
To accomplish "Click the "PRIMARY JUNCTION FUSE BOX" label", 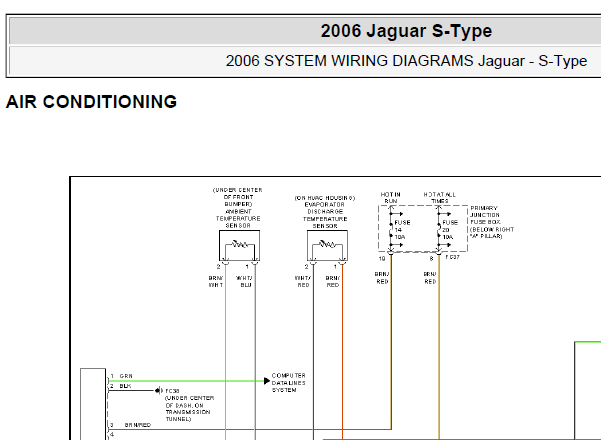I will [486, 215].
